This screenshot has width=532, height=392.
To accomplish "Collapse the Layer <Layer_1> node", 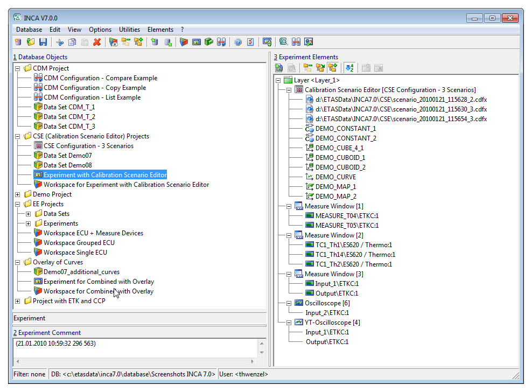I will (278, 80).
